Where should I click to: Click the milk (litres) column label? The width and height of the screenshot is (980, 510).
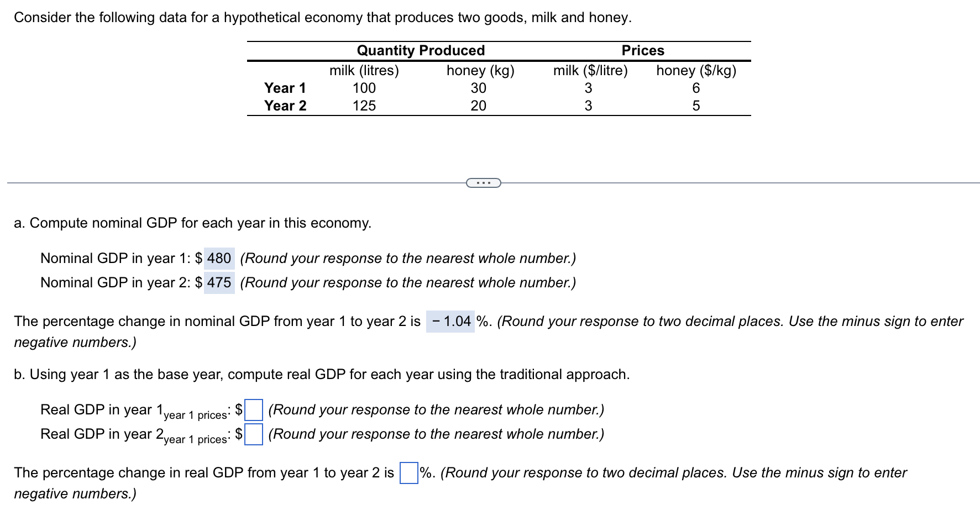(x=364, y=70)
